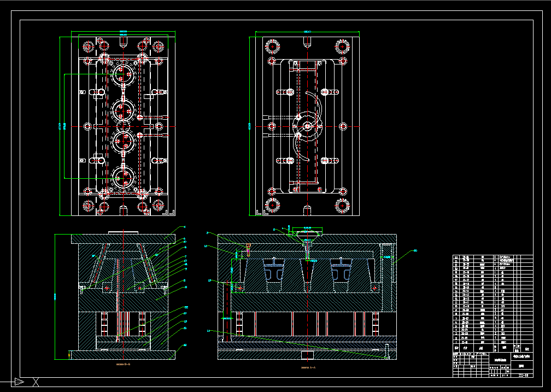Pick the orange and magenta screw in the A-A section
The width and height of the screenshot is (551, 392).
pos(248,249)
